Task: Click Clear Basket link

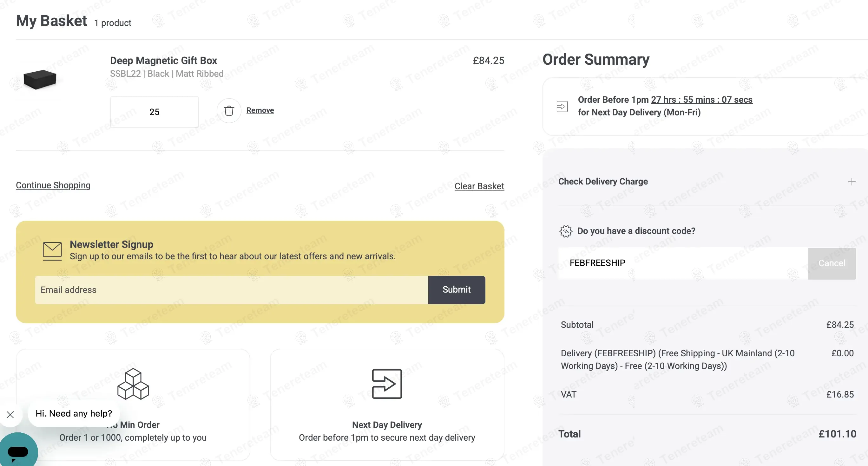Action: 479,186
